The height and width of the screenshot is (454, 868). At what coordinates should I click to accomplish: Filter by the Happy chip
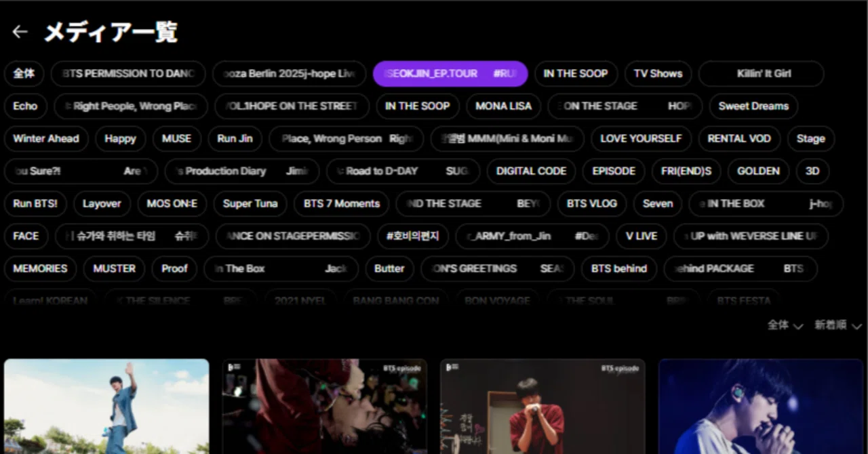point(120,138)
